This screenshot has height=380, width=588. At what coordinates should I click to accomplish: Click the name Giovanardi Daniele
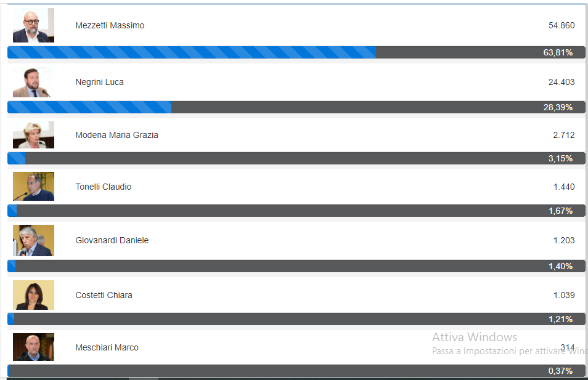[x=112, y=240]
